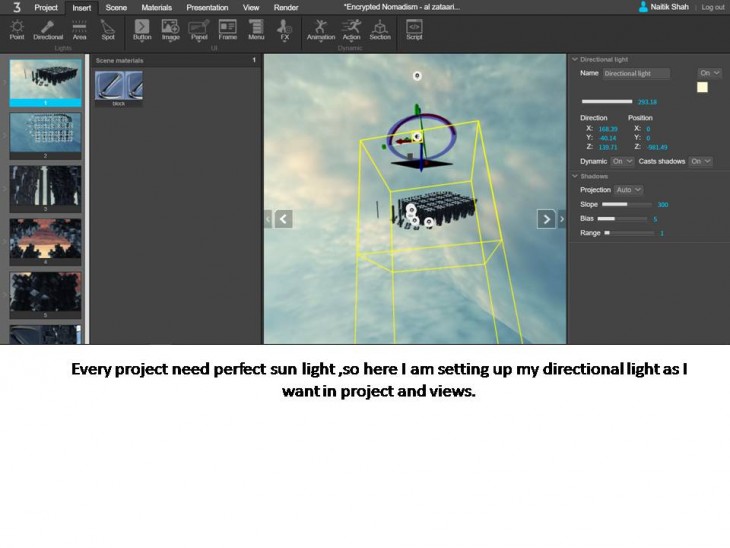This screenshot has width=730, height=548.
Task: Collapse the Directional light section
Action: click(x=575, y=60)
